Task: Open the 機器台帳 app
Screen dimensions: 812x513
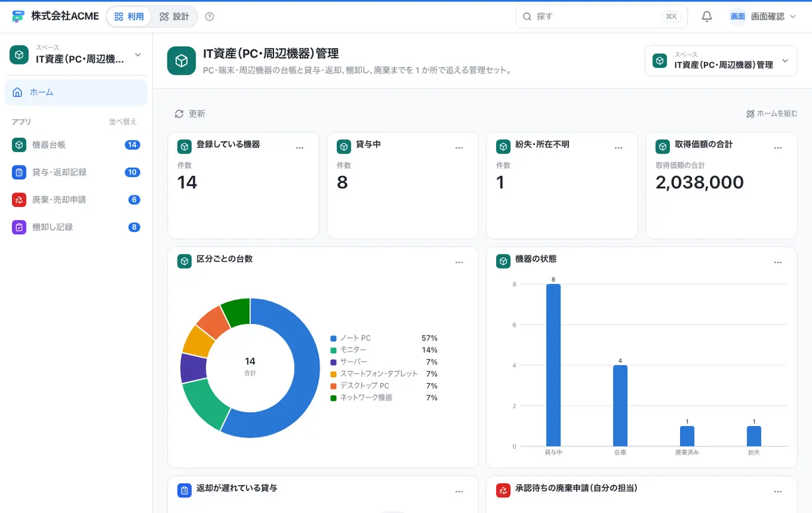Action: point(76,145)
